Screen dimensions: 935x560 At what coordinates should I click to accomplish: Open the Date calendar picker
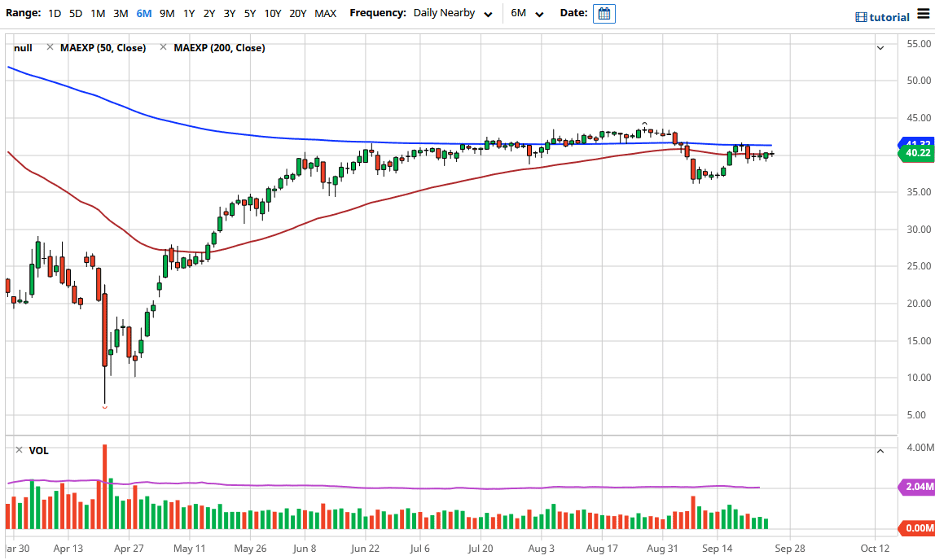[604, 13]
